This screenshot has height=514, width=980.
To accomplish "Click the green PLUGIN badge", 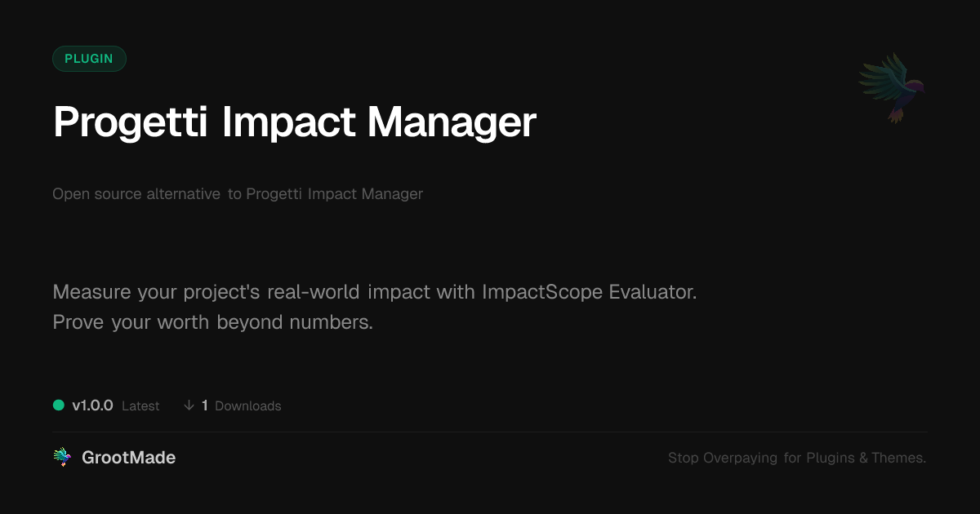I will (89, 59).
